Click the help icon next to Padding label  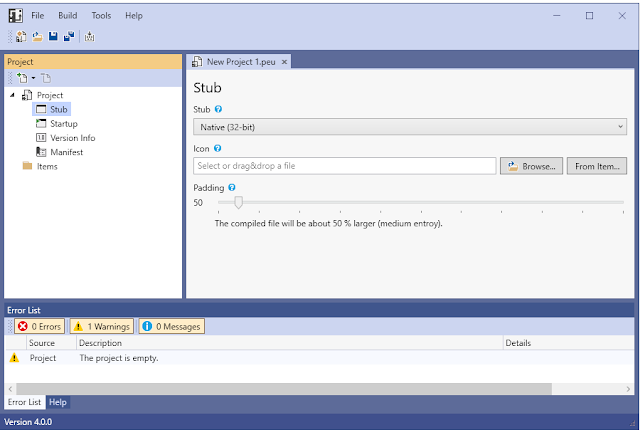click(232, 187)
